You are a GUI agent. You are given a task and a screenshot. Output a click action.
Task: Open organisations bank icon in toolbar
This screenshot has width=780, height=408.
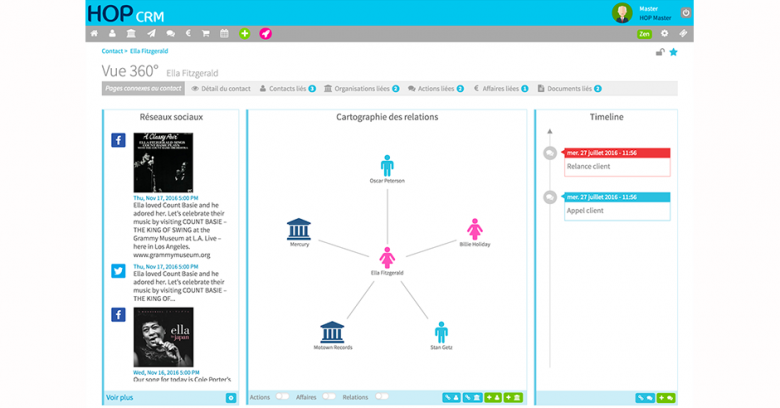[x=132, y=33]
